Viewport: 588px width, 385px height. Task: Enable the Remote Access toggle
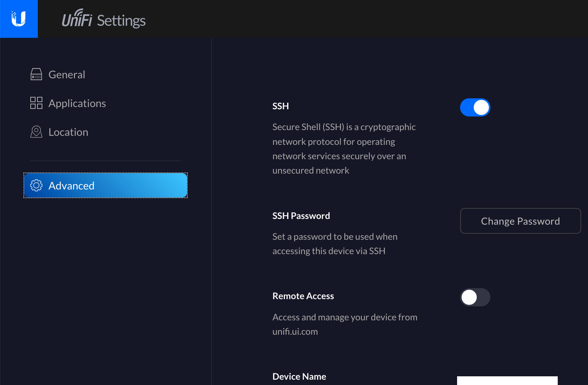click(x=475, y=297)
